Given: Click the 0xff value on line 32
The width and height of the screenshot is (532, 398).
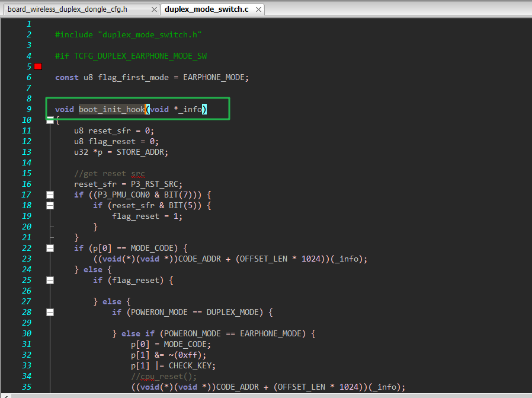Looking at the screenshot, I should (x=188, y=355).
